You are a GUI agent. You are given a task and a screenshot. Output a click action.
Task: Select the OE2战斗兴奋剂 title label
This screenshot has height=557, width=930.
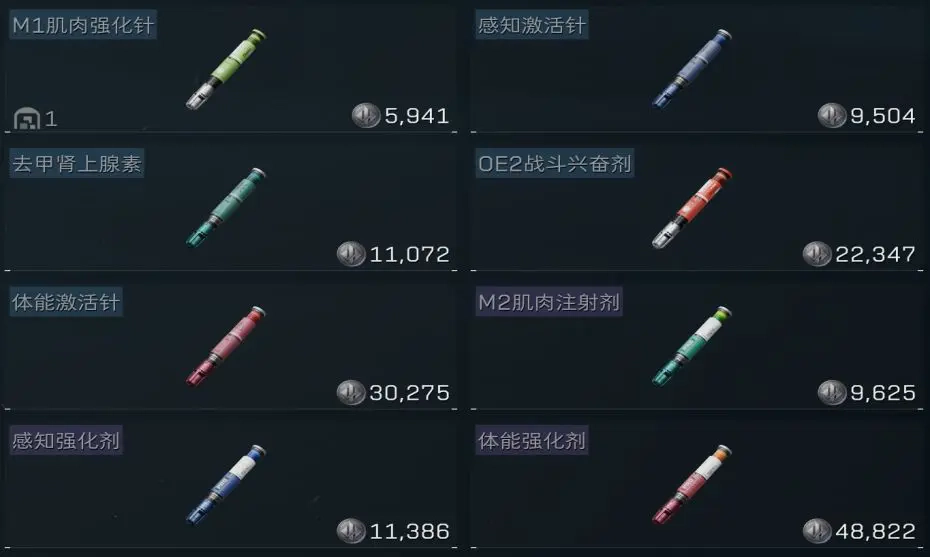pos(555,163)
